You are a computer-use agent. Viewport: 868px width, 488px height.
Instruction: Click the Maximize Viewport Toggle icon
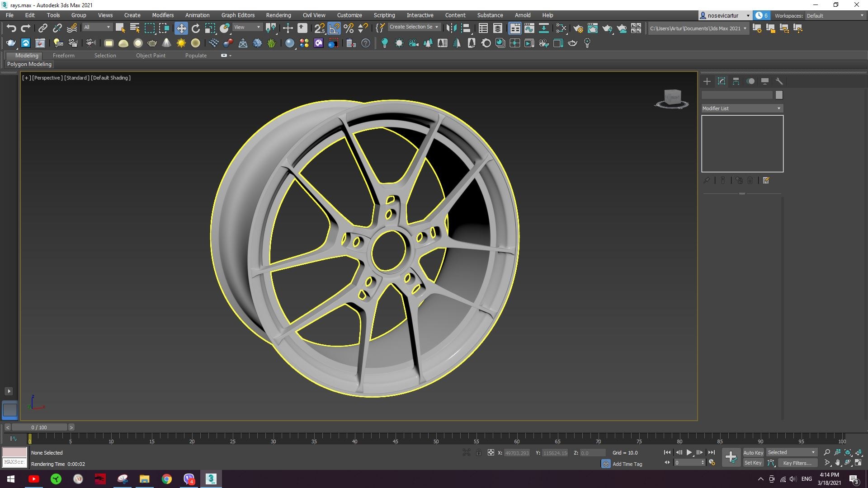click(858, 463)
